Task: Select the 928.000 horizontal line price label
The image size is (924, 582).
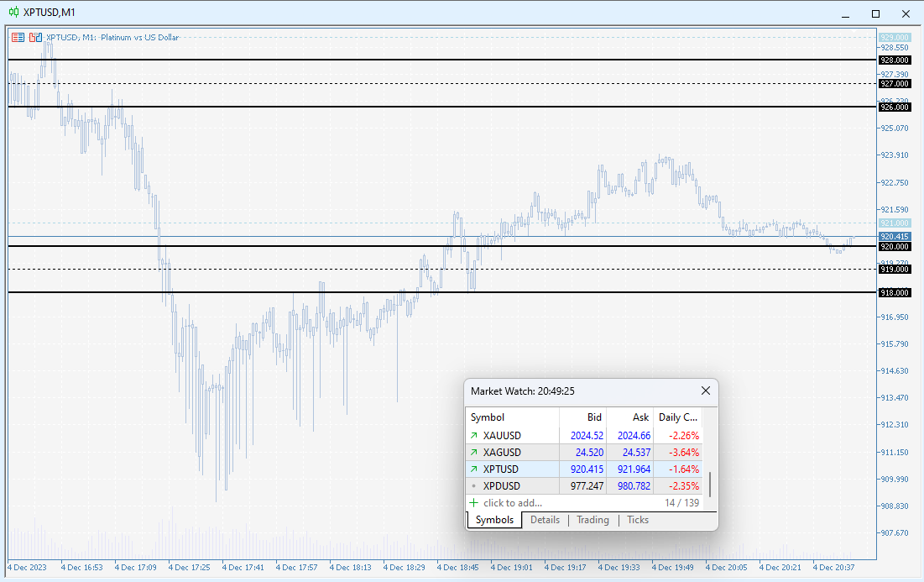Action: click(894, 60)
